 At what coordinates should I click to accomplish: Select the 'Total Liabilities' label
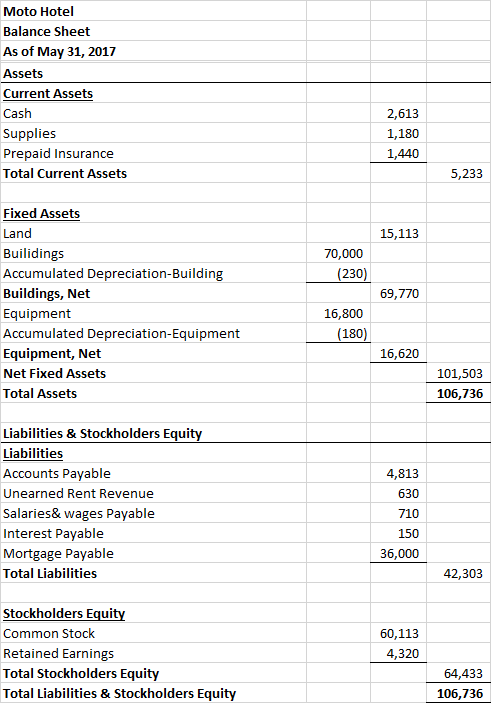50,574
